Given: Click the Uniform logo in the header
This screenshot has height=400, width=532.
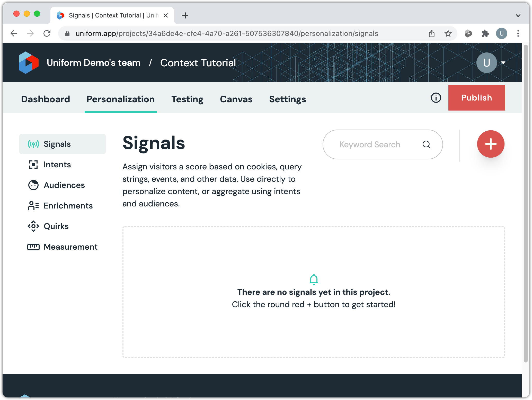Looking at the screenshot, I should tap(29, 63).
